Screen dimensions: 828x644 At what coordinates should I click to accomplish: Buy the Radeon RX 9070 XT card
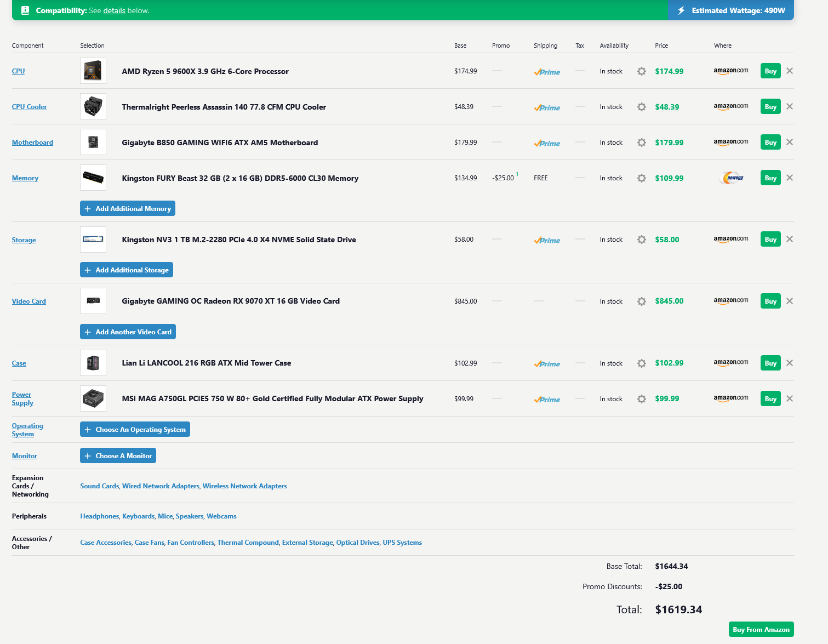[x=770, y=301]
